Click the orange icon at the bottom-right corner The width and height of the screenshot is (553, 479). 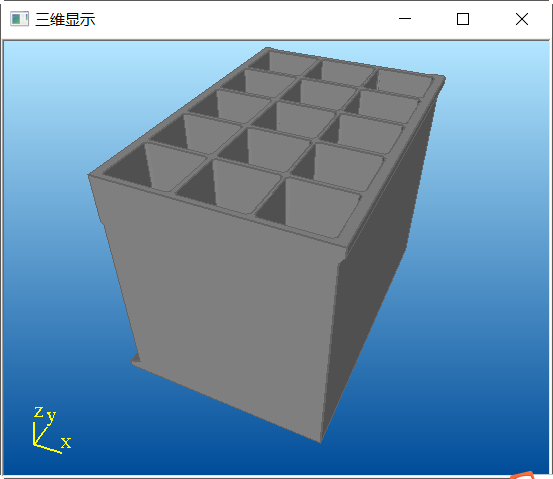point(523,475)
